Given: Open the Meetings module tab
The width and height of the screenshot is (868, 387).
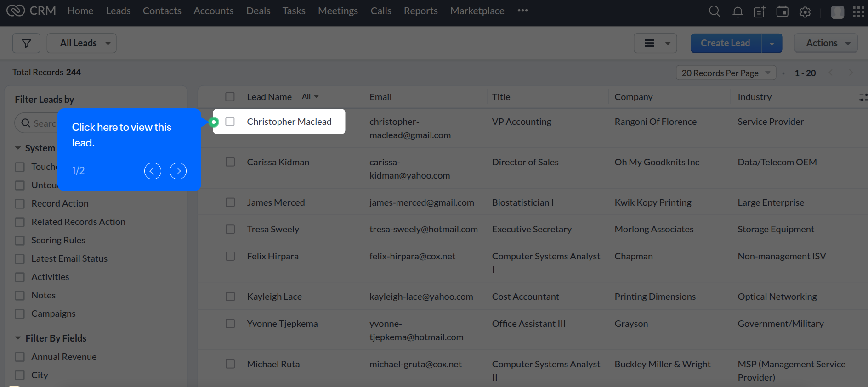Looking at the screenshot, I should (x=338, y=11).
